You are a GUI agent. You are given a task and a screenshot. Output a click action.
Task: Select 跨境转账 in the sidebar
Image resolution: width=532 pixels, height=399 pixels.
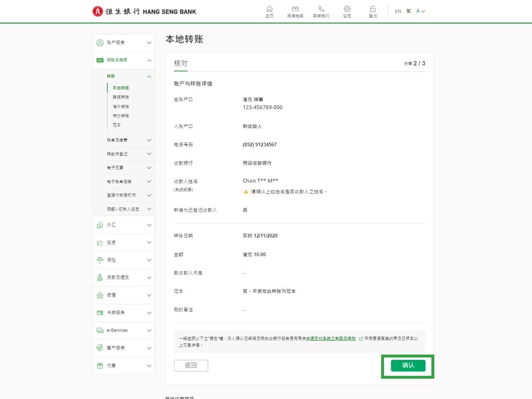click(121, 97)
